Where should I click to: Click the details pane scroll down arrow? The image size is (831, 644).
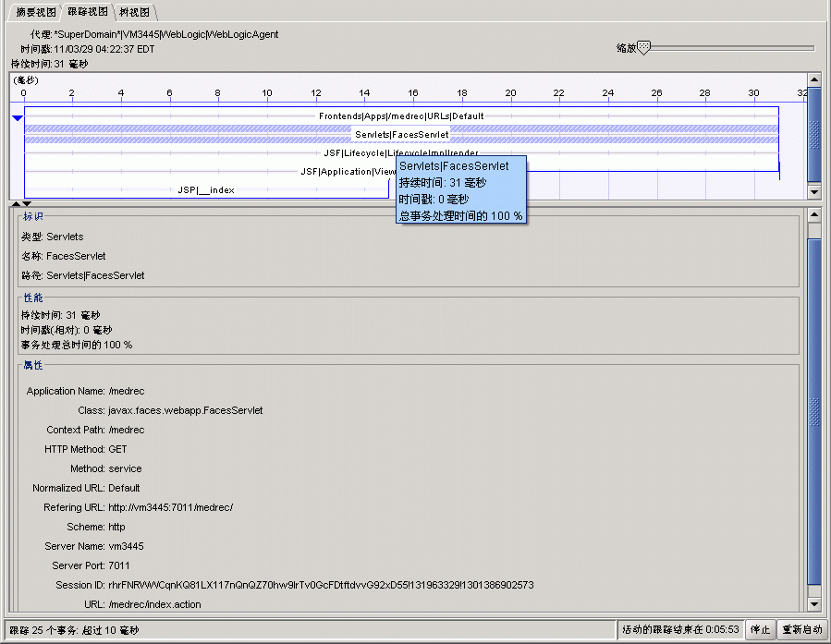(x=814, y=604)
